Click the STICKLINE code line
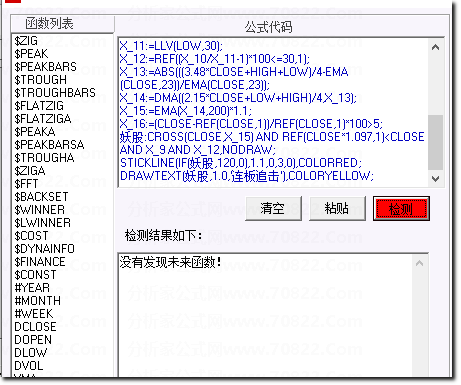The width and height of the screenshot is (461, 385). click(241, 163)
